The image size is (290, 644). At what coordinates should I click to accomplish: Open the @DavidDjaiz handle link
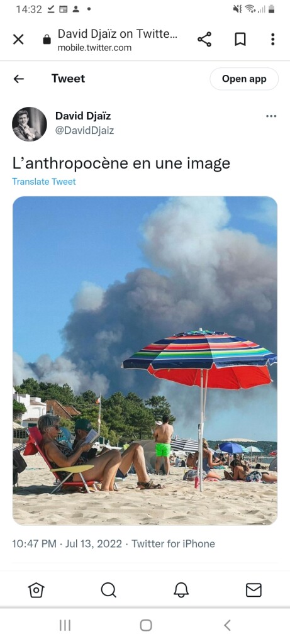tap(85, 131)
